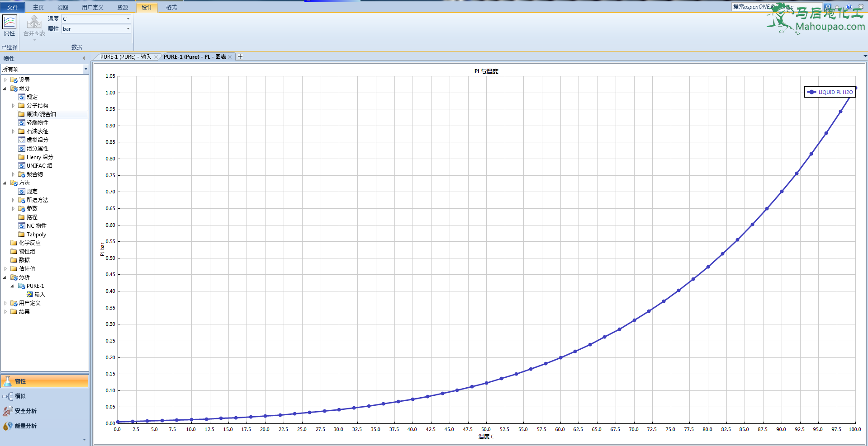Image resolution: width=868 pixels, height=446 pixels.
Task: Expand the 设置 tree node
Action: coord(5,80)
